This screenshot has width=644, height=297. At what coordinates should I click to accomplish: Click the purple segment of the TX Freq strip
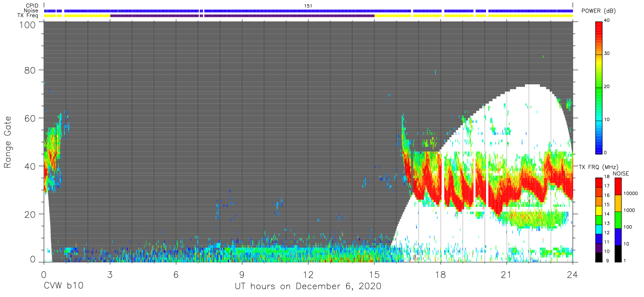[242, 16]
